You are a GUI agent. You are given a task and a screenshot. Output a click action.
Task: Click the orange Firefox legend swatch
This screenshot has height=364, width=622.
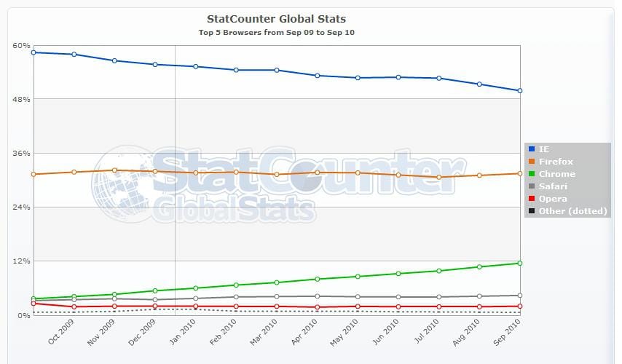[x=531, y=162]
